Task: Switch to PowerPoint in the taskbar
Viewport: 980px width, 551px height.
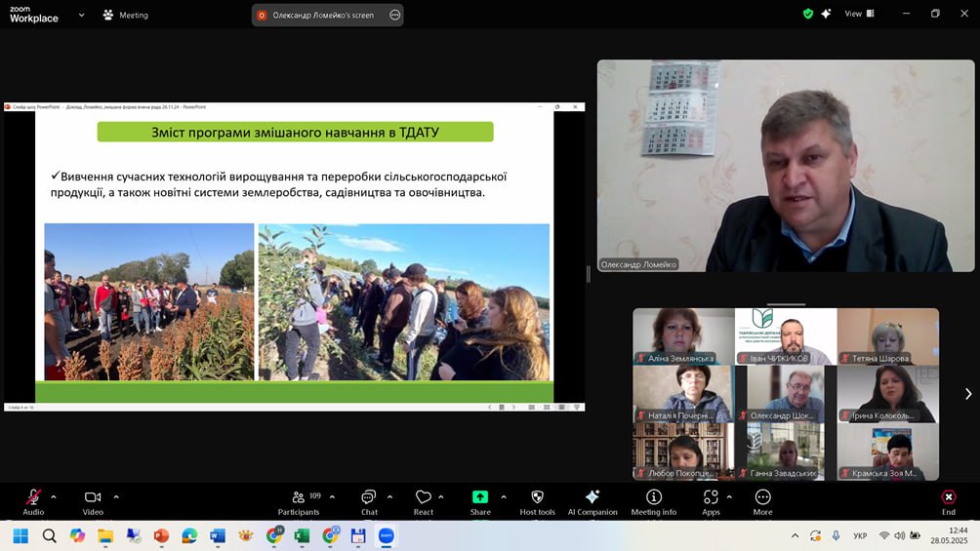Action: [x=161, y=536]
